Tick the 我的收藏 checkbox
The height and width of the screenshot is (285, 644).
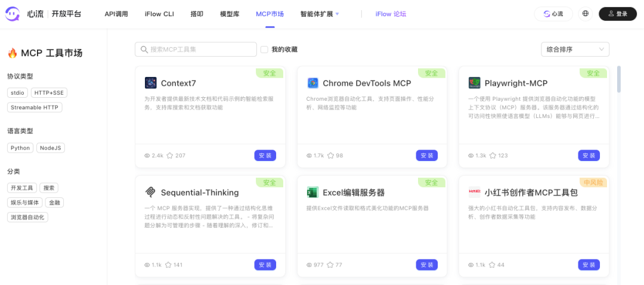pos(264,49)
